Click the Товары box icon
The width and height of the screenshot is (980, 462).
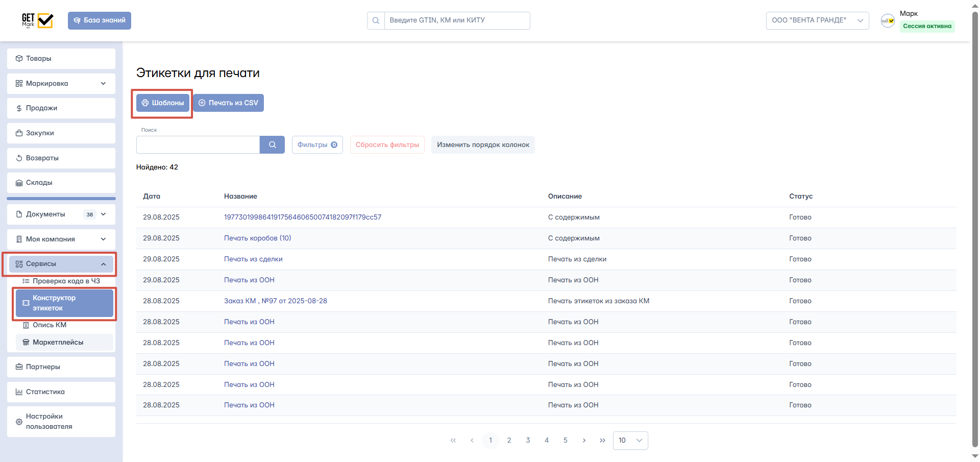click(19, 59)
